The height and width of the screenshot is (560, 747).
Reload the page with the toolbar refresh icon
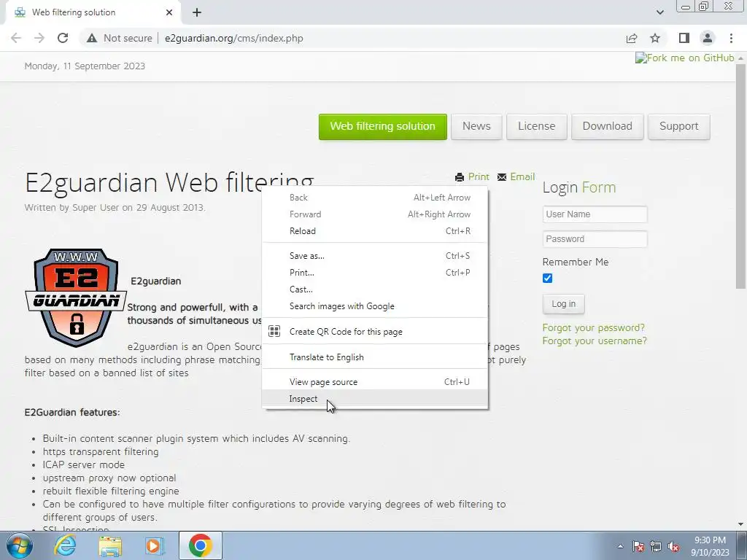63,38
